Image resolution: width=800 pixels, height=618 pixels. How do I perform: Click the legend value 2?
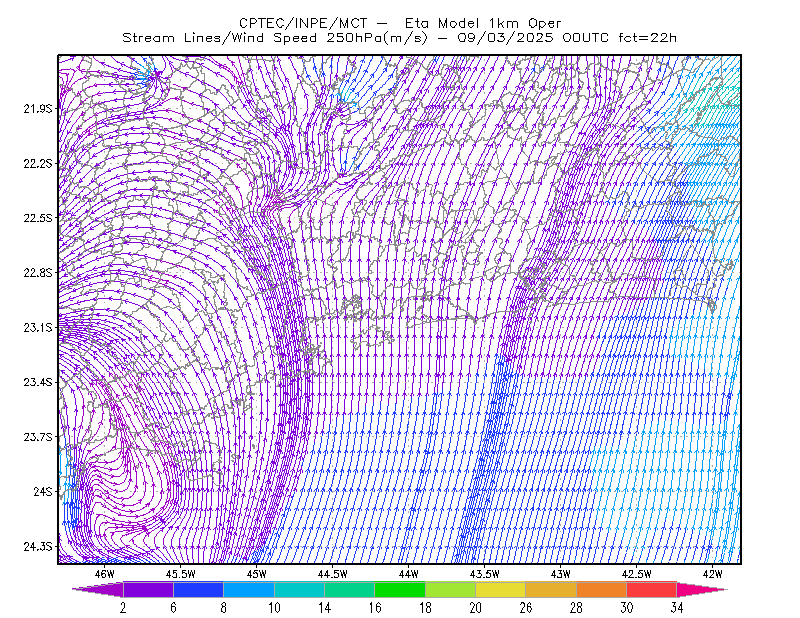pos(123,608)
